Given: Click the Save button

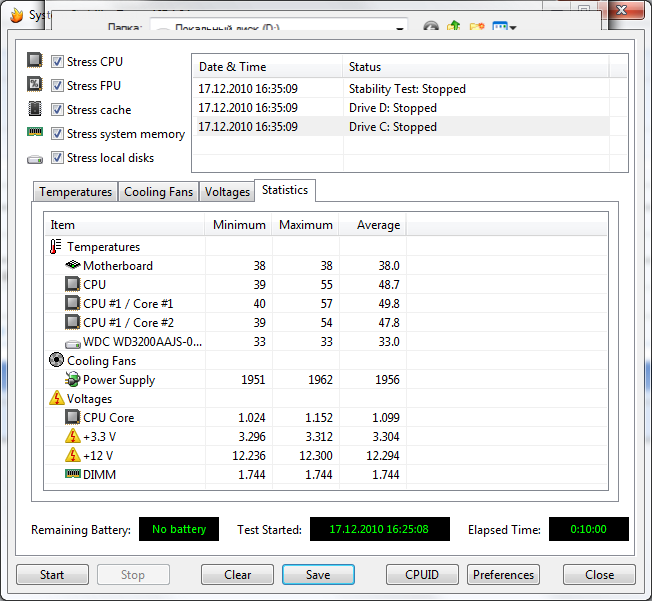Looking at the screenshot, I should point(318,575).
